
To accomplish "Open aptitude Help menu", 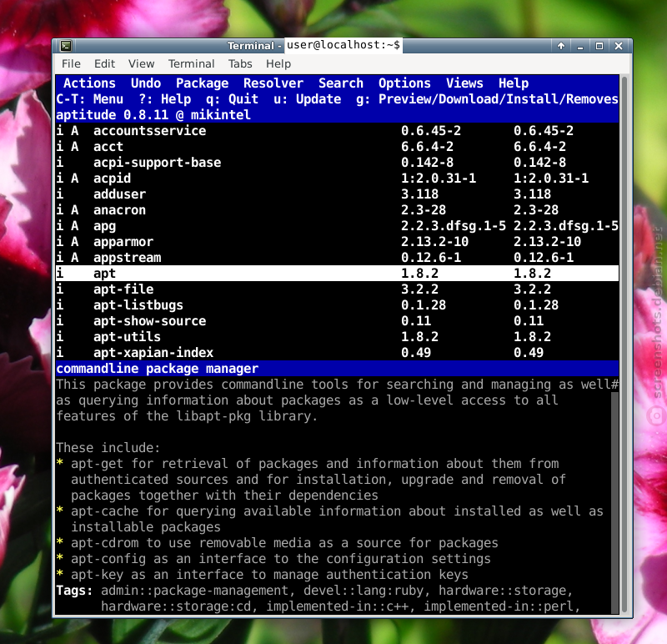I will (514, 83).
